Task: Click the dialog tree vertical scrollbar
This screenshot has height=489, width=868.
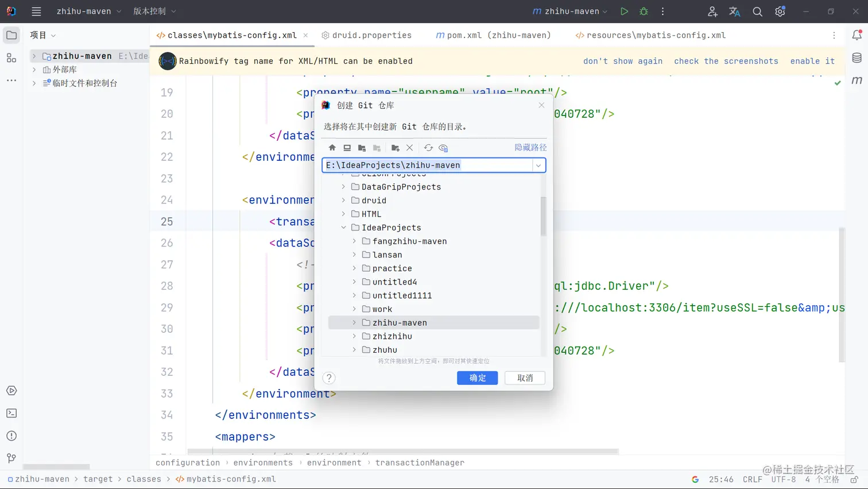Action: pyautogui.click(x=543, y=216)
